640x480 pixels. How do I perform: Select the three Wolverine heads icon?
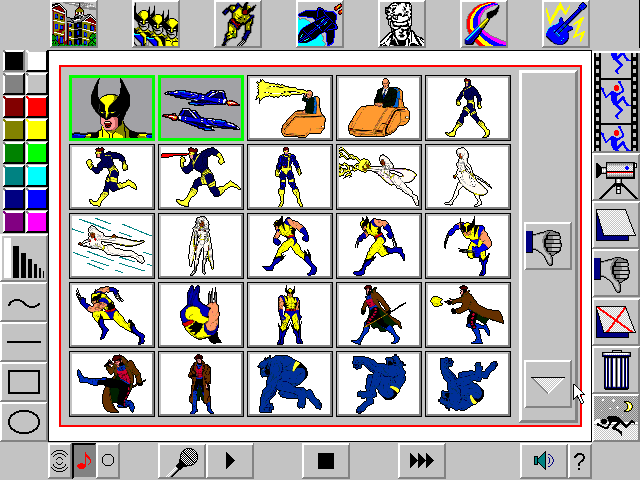tap(156, 24)
